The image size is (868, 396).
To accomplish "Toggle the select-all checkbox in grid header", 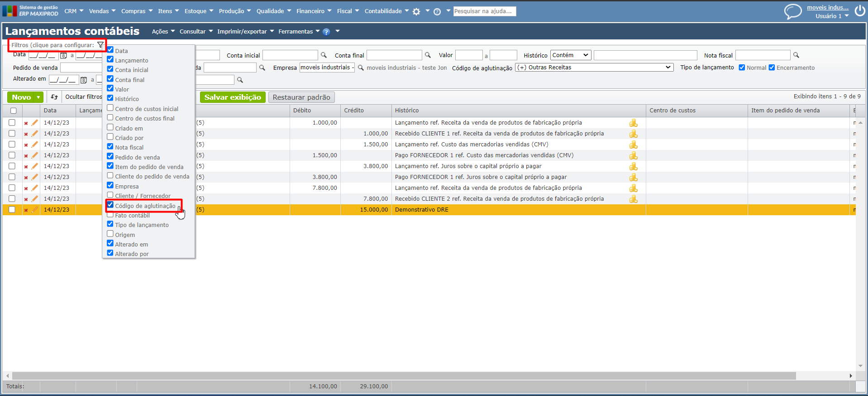I will click(14, 111).
